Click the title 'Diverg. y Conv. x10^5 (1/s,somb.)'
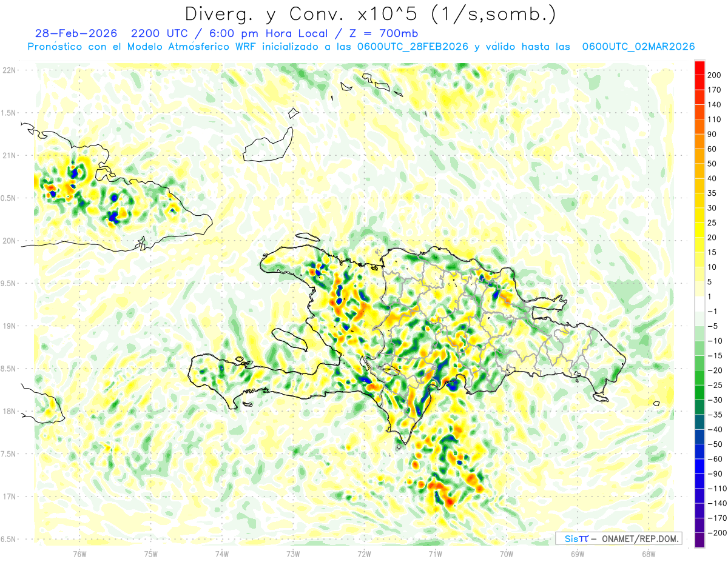728x562 pixels. 370,13
